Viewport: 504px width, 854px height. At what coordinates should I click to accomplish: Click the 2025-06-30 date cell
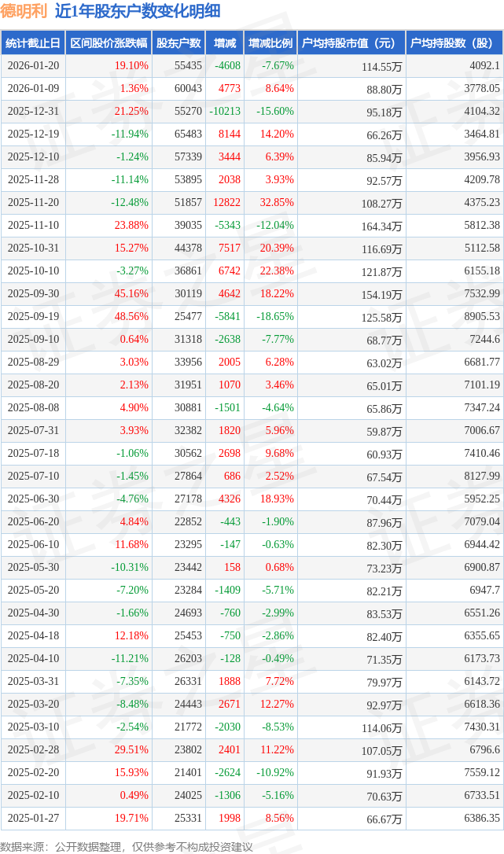click(x=33, y=499)
